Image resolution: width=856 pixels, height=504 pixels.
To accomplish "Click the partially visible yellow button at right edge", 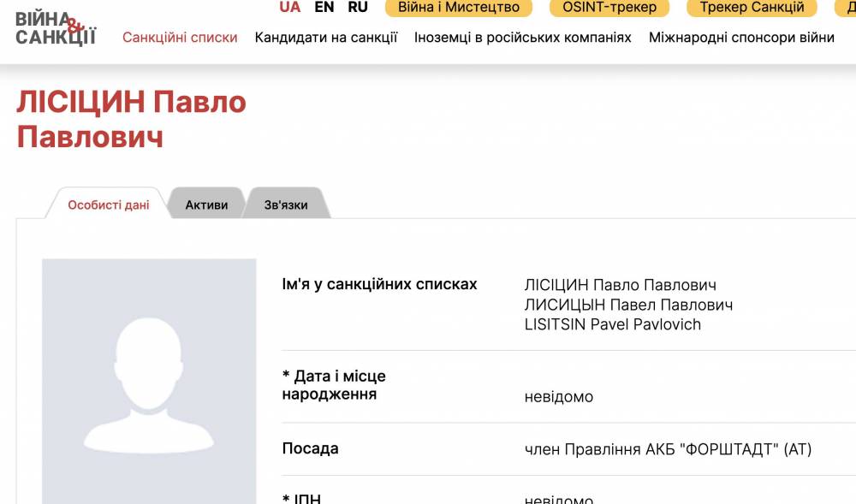I will [x=849, y=8].
